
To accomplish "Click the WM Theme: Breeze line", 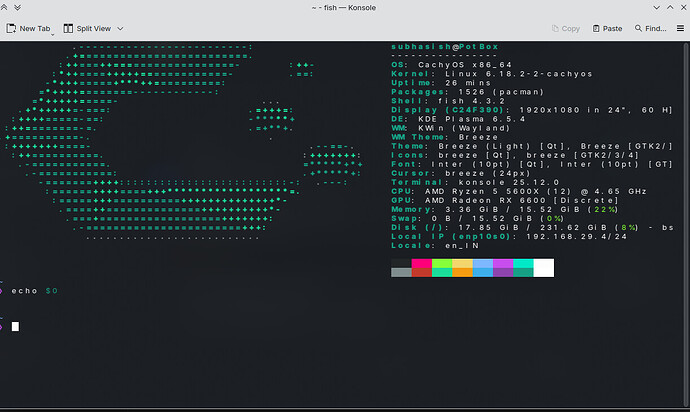I will tap(444, 137).
